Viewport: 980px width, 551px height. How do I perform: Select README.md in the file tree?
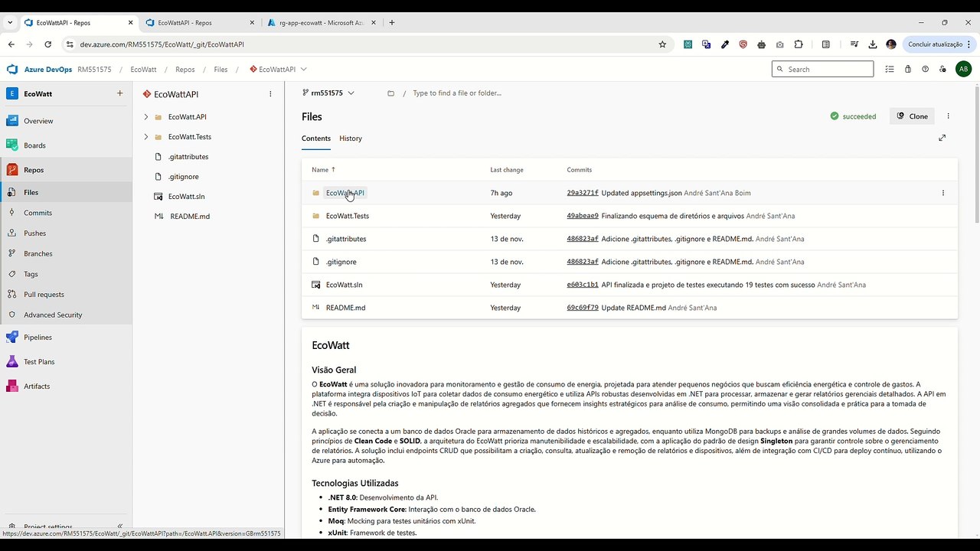coord(190,217)
